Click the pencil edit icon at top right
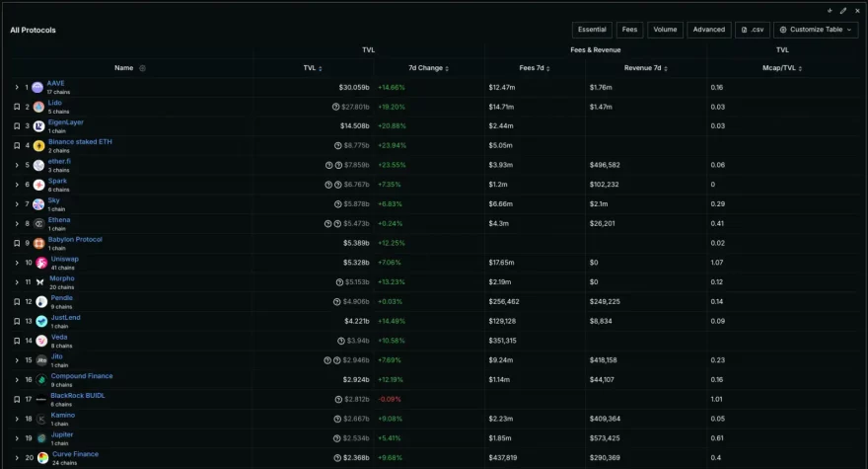 843,10
